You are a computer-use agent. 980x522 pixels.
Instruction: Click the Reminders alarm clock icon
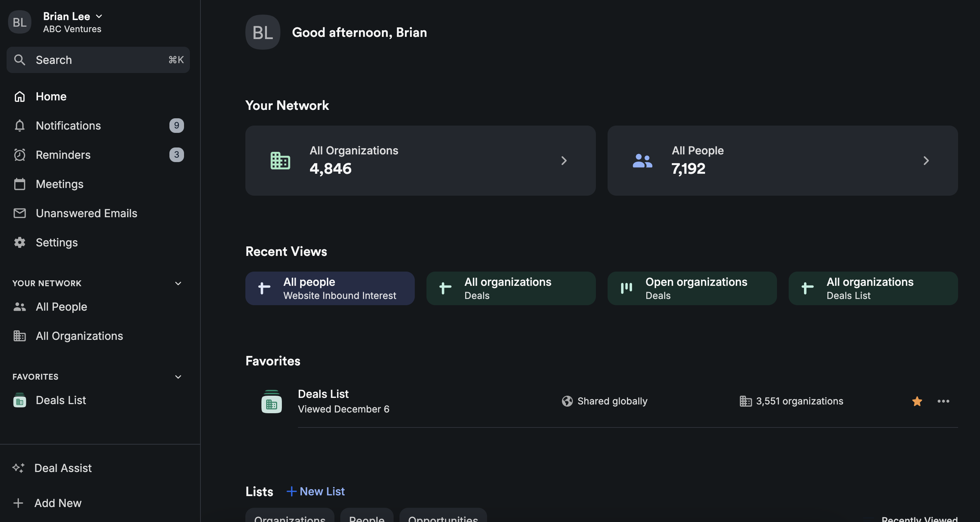(x=19, y=155)
